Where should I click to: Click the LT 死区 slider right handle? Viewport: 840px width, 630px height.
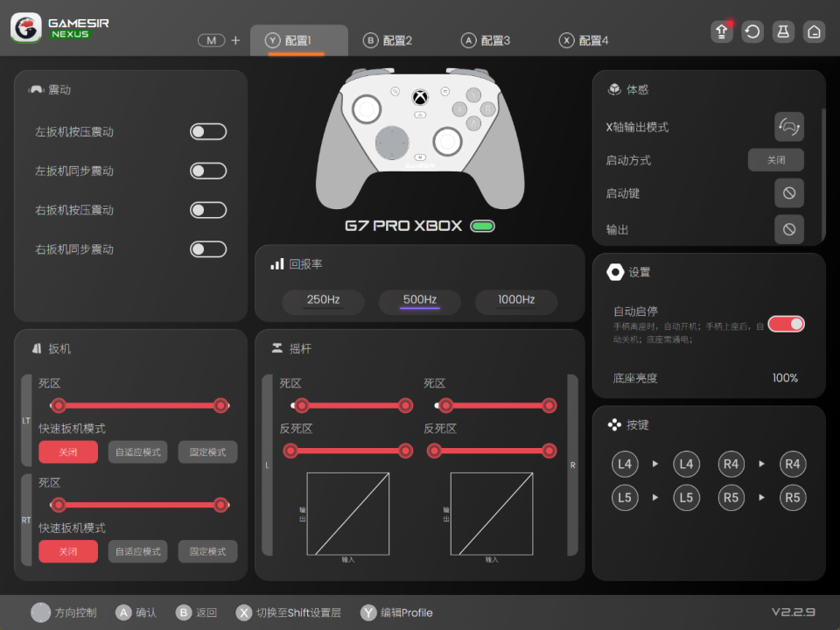[x=220, y=405]
